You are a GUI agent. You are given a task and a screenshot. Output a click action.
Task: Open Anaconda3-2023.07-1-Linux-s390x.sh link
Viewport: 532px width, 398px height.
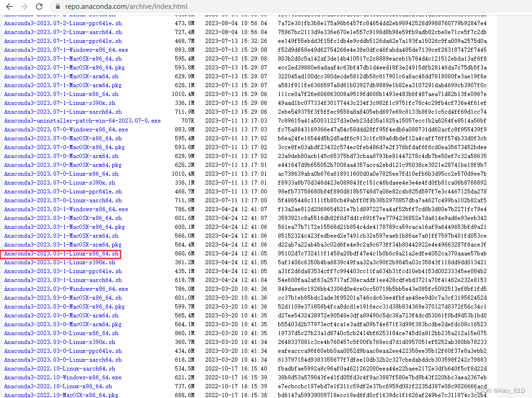point(60,103)
